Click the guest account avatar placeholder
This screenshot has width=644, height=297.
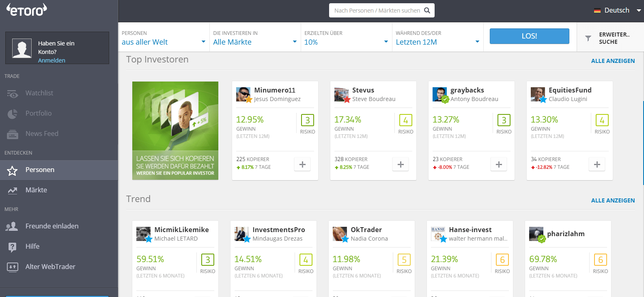coord(22,48)
